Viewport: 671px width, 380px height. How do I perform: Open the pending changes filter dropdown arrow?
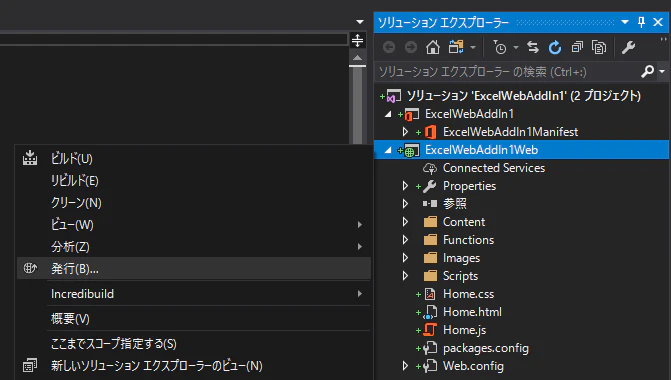click(x=516, y=48)
